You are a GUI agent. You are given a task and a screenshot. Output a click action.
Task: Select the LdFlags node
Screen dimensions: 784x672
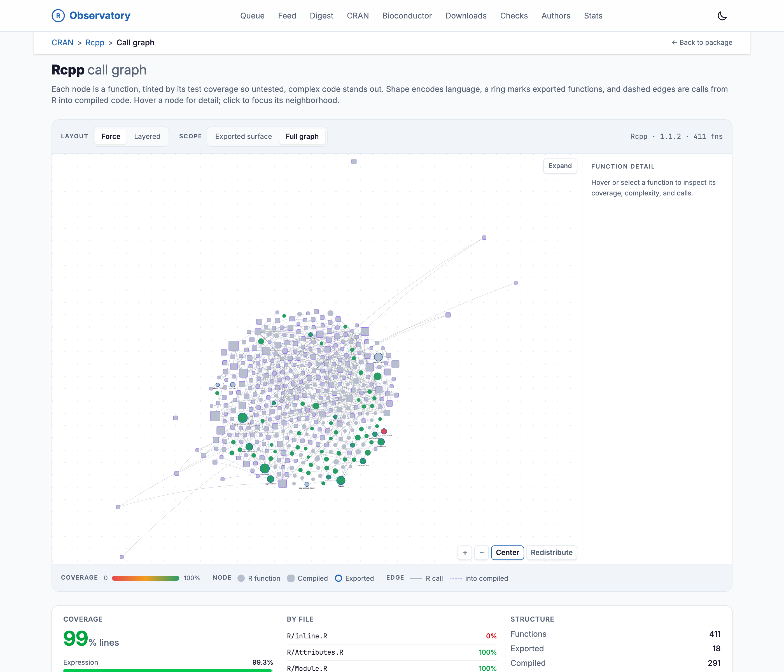274,403
